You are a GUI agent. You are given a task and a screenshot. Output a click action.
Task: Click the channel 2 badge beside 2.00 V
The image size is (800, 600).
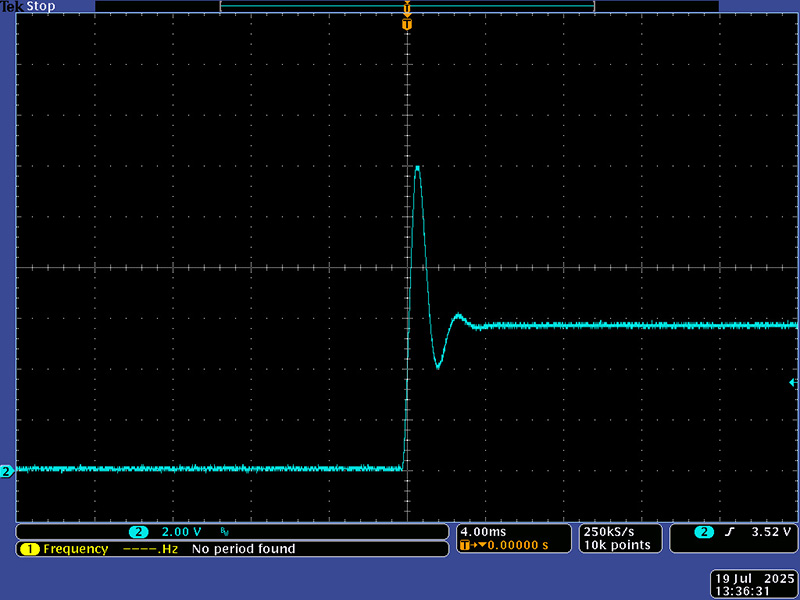point(138,532)
